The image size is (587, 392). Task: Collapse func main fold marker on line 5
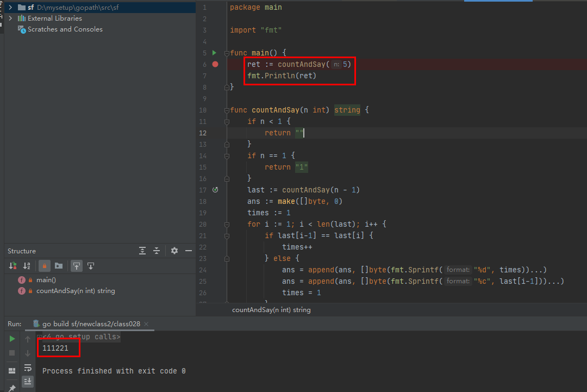point(227,53)
